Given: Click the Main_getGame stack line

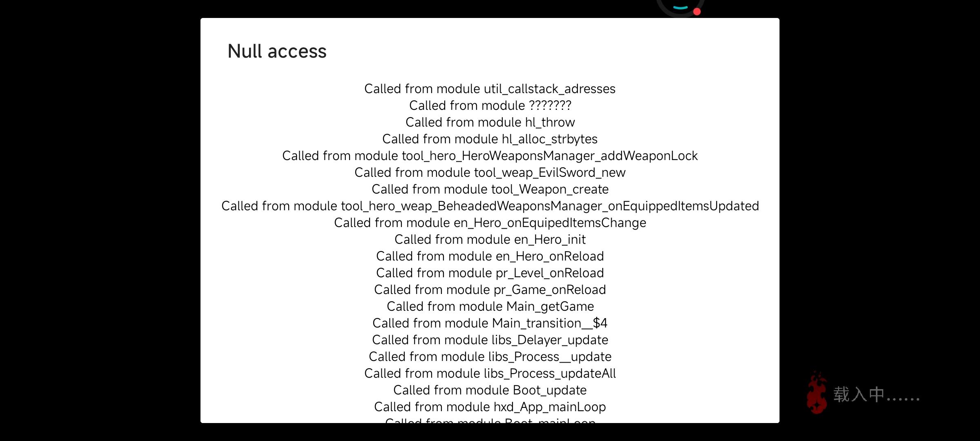Looking at the screenshot, I should point(490,307).
